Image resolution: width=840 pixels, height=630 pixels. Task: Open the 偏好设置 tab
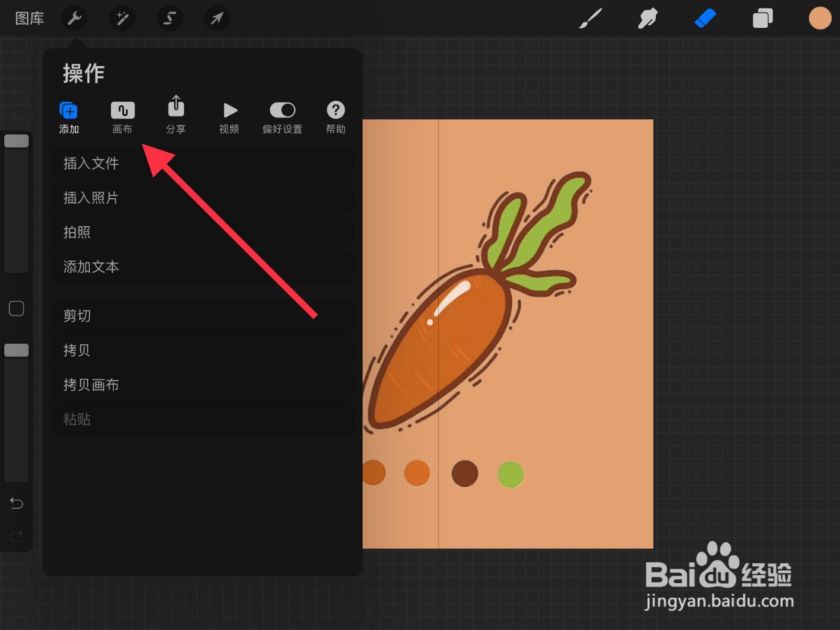coord(282,118)
